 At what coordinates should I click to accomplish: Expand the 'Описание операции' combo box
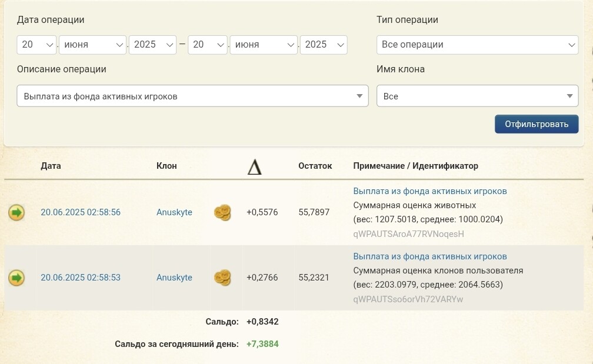(192, 96)
